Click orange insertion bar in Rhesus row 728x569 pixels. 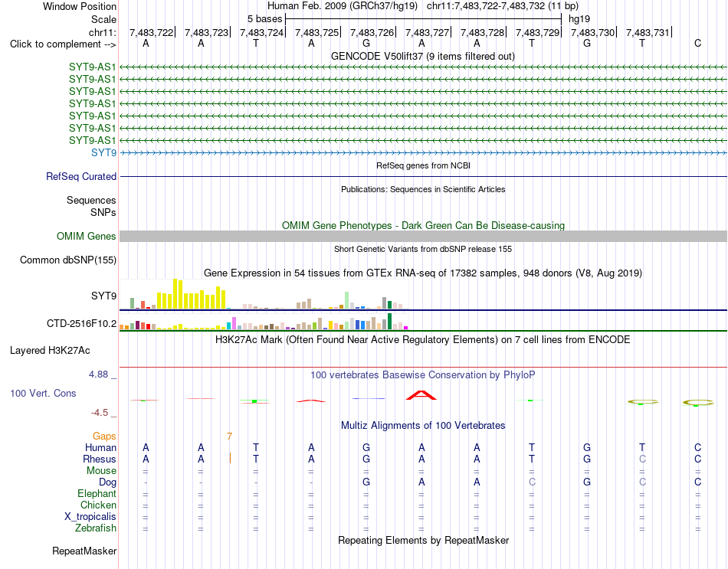[231, 459]
